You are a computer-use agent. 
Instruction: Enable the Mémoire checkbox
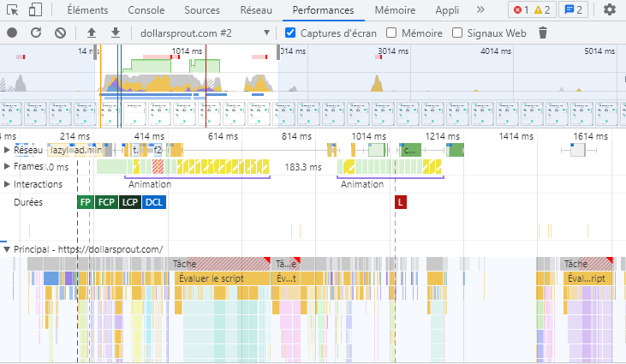391,33
